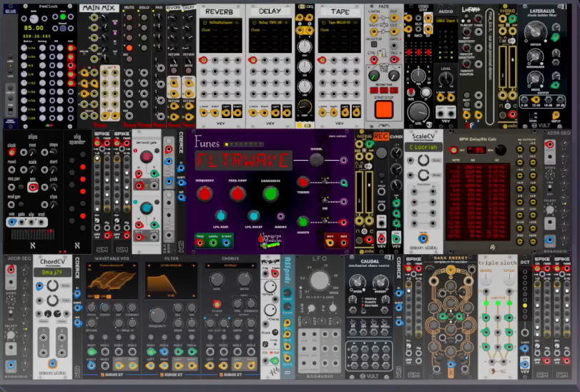The height and width of the screenshot is (392, 580).
Task: Click the cyan LPG. RESP. knob
Action: [x=221, y=216]
